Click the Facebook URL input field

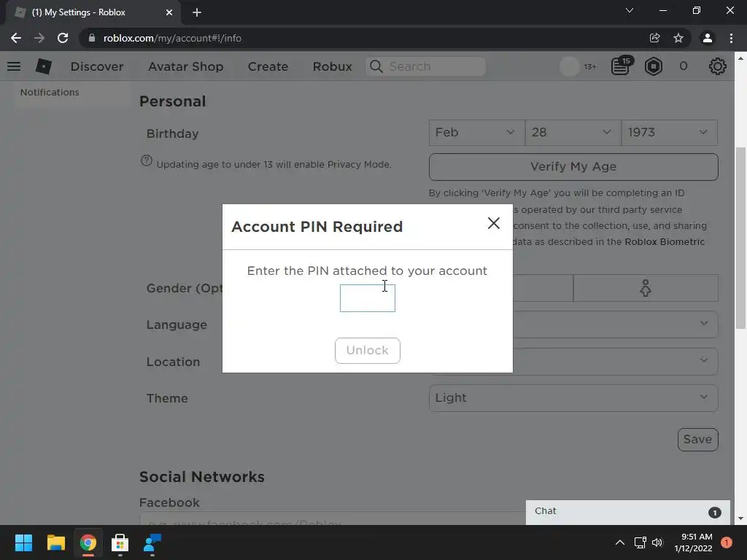(x=332, y=518)
